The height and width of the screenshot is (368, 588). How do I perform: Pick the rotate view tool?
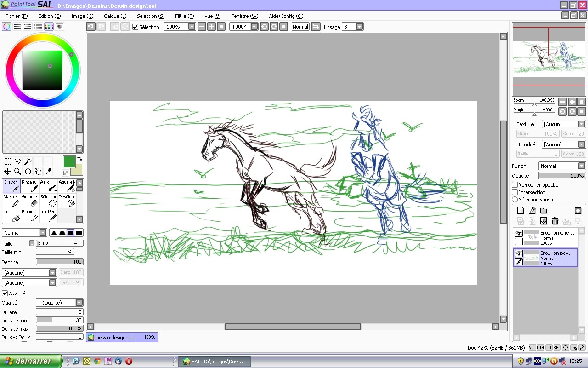28,172
